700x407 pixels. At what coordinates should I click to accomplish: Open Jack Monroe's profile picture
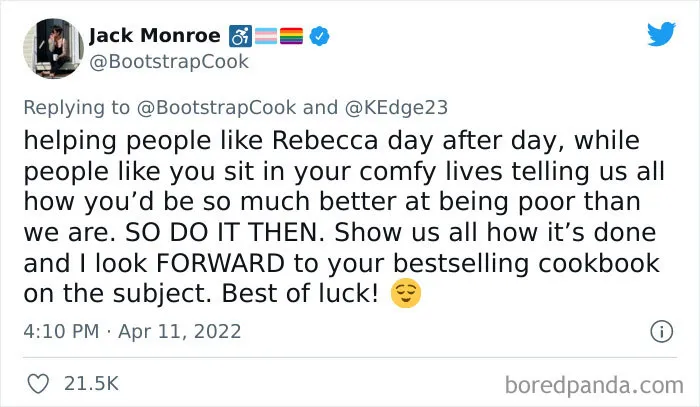click(x=54, y=48)
